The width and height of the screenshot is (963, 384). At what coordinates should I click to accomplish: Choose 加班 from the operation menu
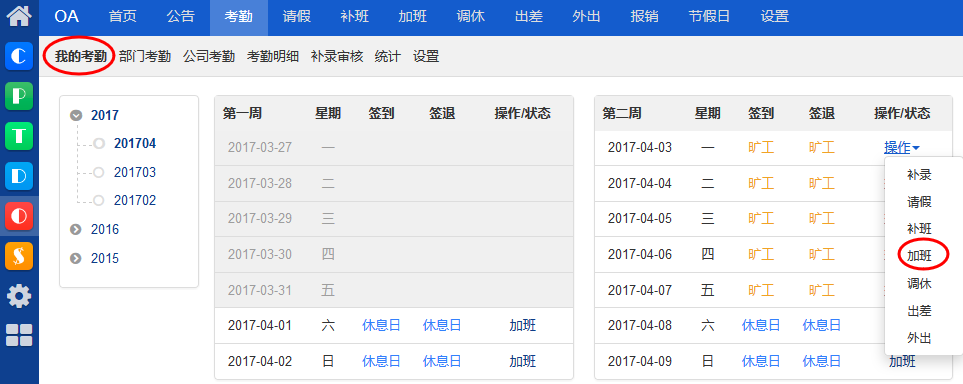tap(919, 257)
